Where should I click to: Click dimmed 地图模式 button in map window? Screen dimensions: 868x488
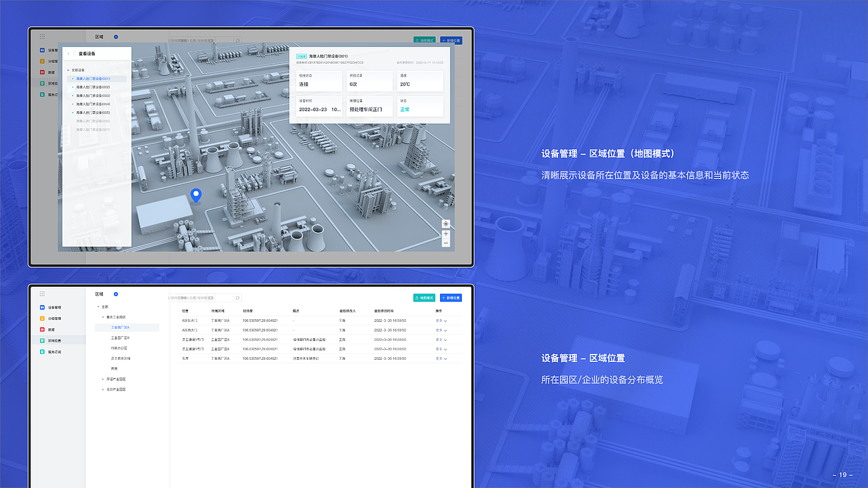pos(425,41)
